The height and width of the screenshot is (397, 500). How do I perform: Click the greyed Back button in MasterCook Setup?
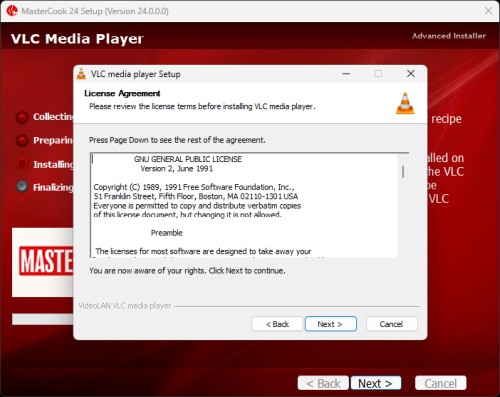coord(323,383)
